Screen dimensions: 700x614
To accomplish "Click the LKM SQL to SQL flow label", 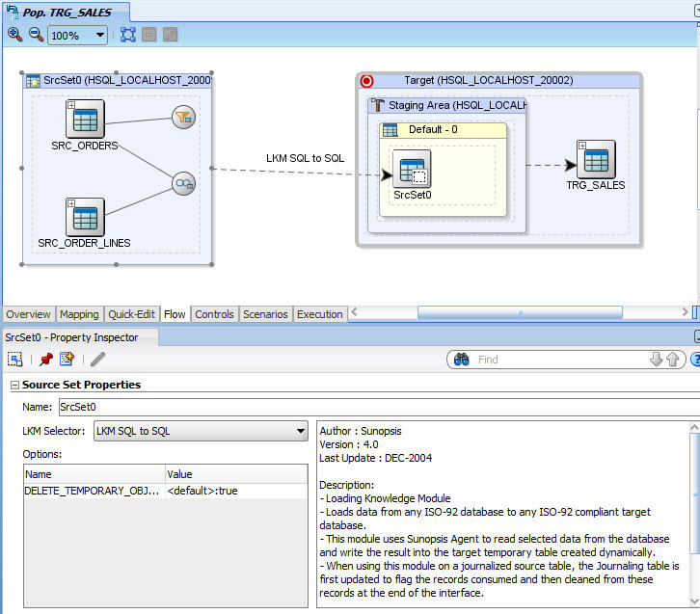I will (x=306, y=158).
